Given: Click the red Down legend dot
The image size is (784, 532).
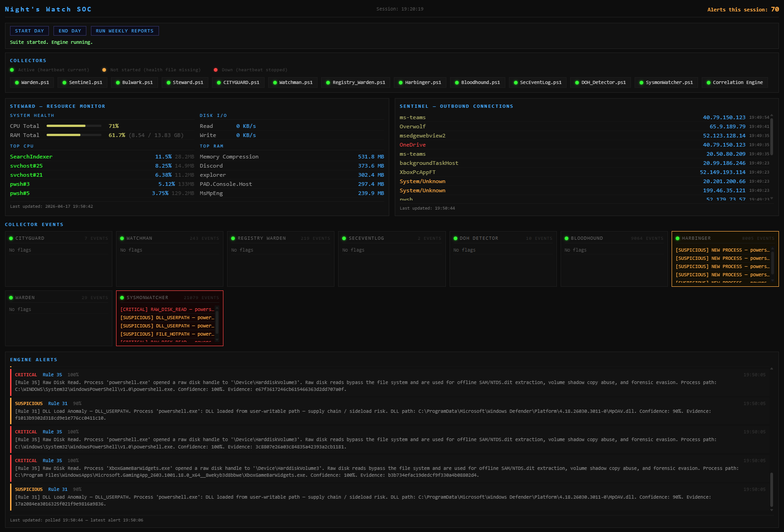Looking at the screenshot, I should pos(216,70).
